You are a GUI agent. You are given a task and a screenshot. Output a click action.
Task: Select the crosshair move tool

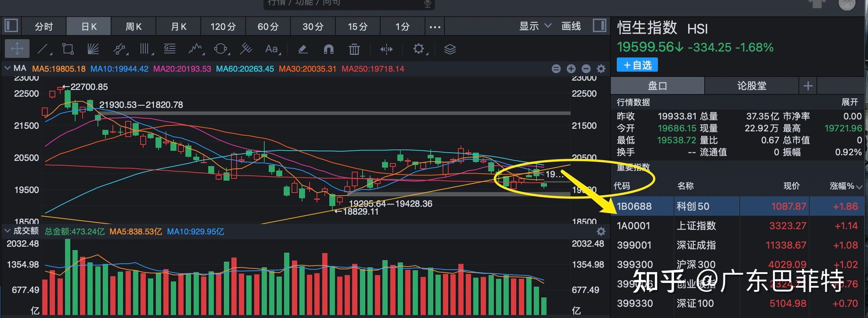tap(17, 49)
